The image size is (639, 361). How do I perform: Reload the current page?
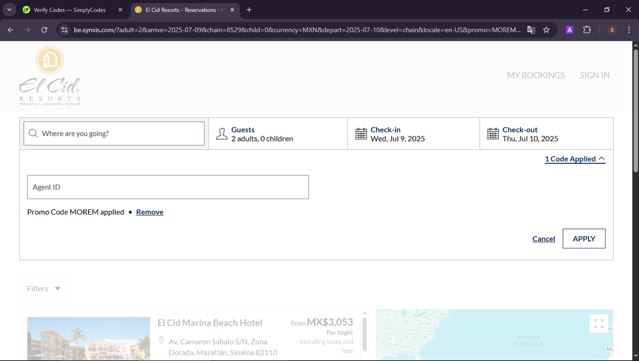[x=44, y=30]
